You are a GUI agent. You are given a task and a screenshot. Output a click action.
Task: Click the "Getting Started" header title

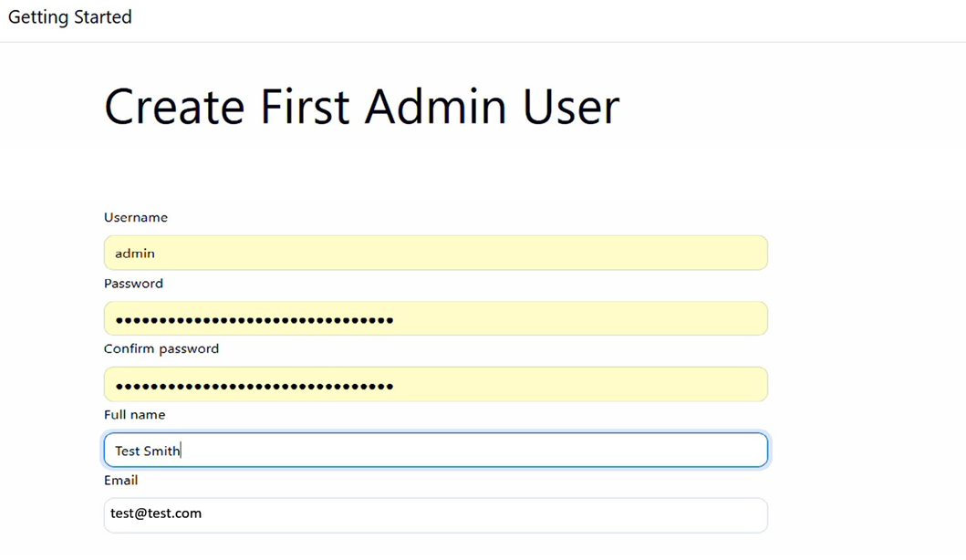pos(69,17)
